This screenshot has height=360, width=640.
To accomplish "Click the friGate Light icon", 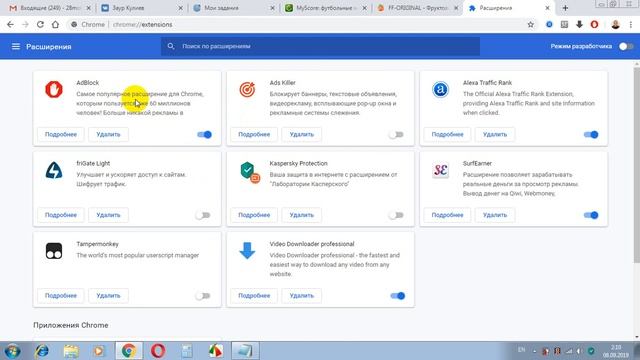I will 54,170.
